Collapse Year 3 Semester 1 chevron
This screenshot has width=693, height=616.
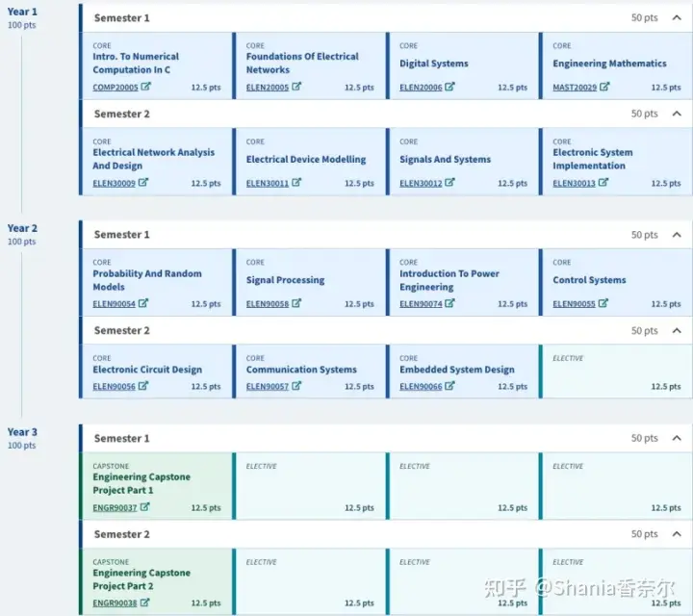tap(677, 438)
